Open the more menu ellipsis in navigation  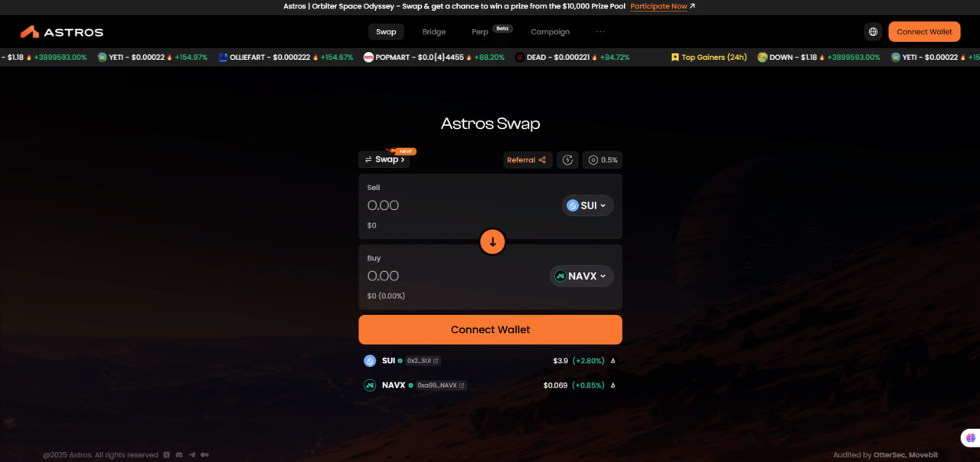(x=600, y=32)
